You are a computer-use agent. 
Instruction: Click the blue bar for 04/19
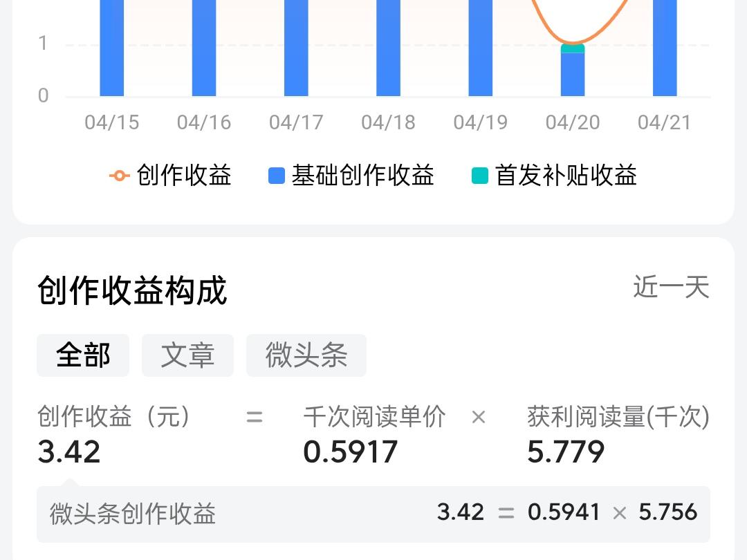click(480, 48)
